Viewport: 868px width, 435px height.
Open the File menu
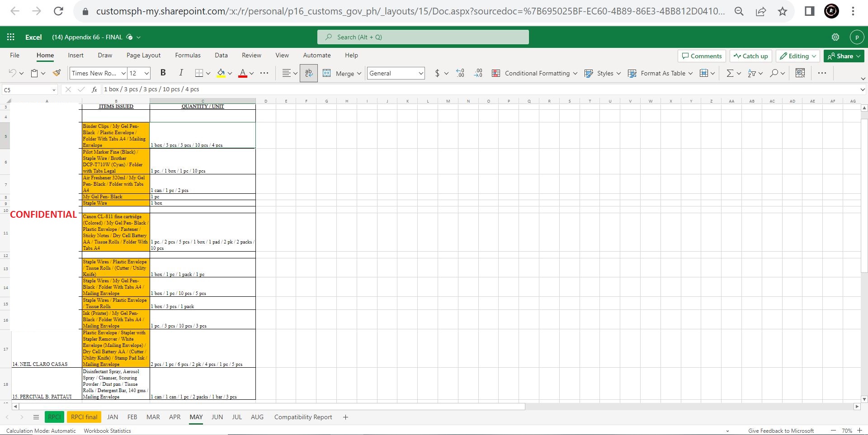coord(14,55)
